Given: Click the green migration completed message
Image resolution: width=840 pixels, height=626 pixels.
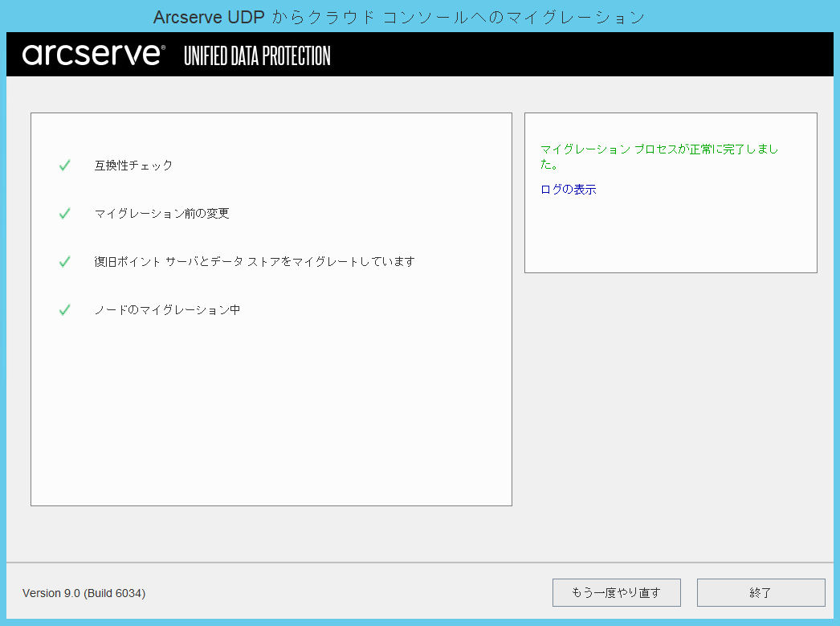Looking at the screenshot, I should (x=659, y=157).
